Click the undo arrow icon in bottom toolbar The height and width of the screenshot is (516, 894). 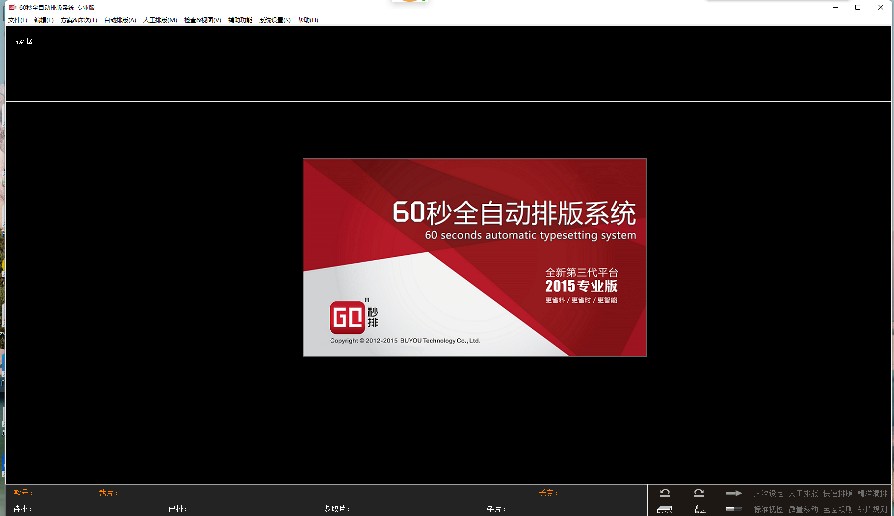(x=665, y=493)
